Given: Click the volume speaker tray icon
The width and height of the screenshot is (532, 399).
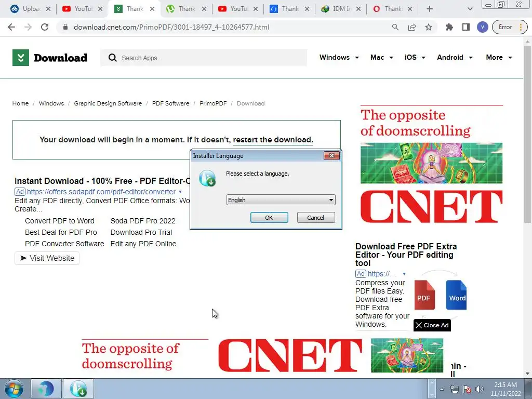Looking at the screenshot, I should [x=479, y=389].
